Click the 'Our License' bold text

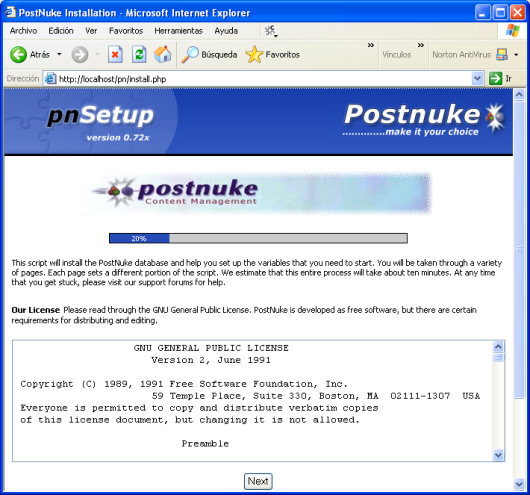35,310
